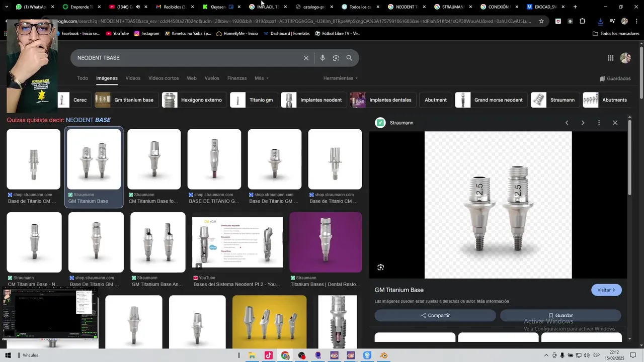Mute the YouTube tab audio icon
The height and width of the screenshot is (362, 644).
pyautogui.click(x=138, y=7)
